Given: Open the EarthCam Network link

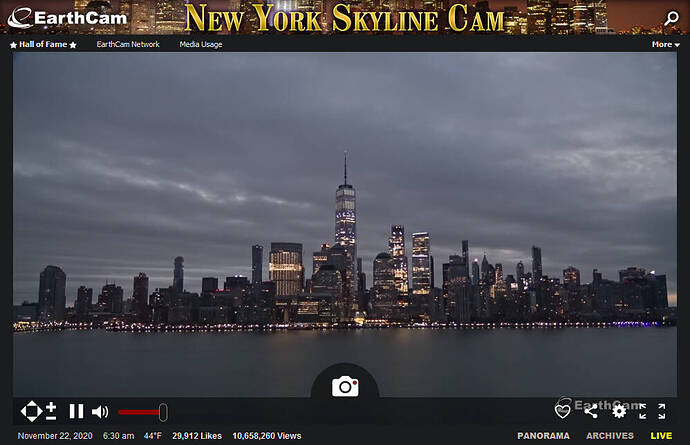Looking at the screenshot, I should click(x=128, y=44).
